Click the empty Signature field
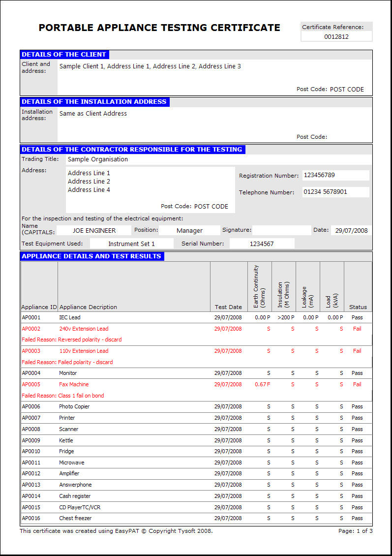Screen dimensions: 392x556 point(281,230)
